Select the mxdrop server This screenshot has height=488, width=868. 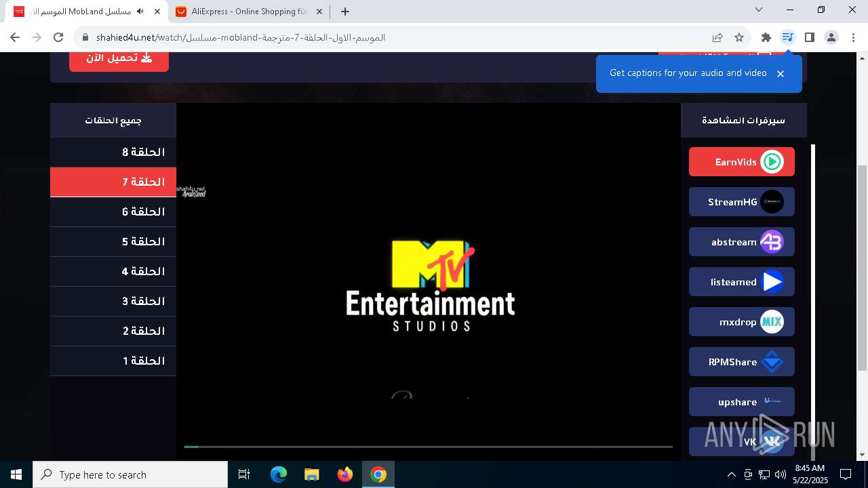pos(741,322)
